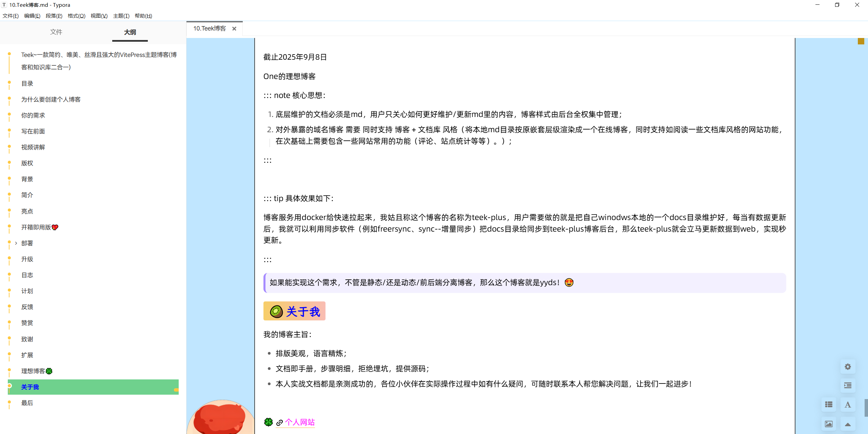The image size is (868, 434).
Task: Open the 格式 menu
Action: 76,16
